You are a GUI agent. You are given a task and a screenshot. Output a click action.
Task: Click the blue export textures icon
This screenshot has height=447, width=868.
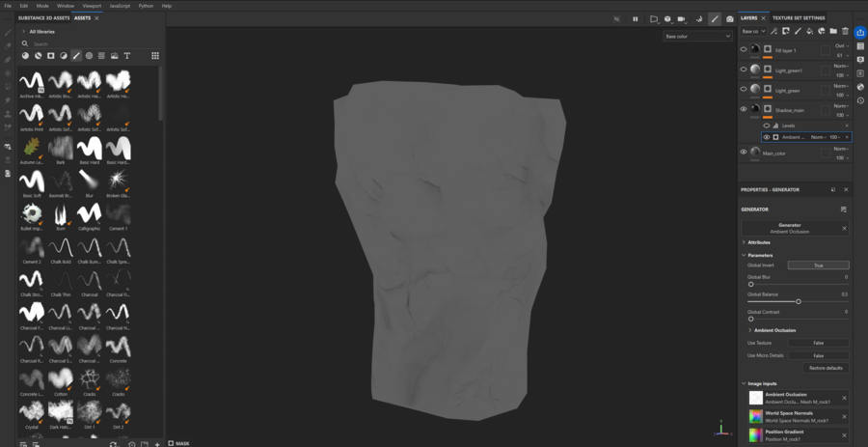pos(860,32)
